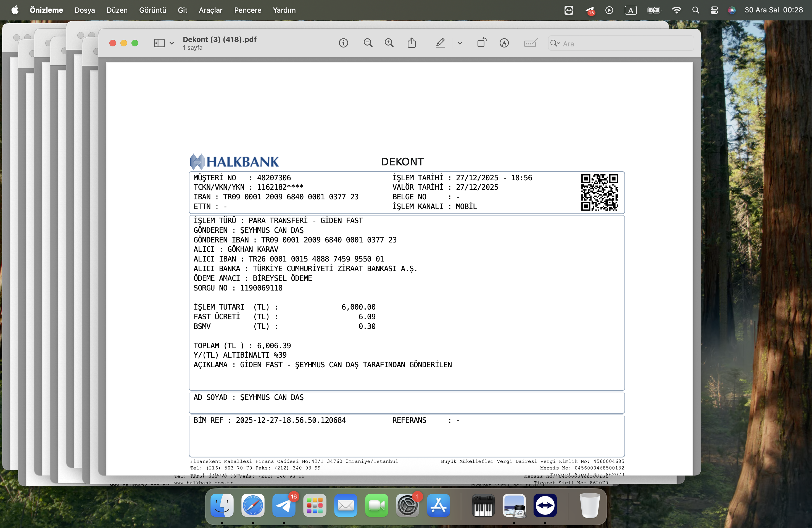This screenshot has width=812, height=528.
Task: Click the ALICI IBAN TR26 line
Action: point(289,259)
